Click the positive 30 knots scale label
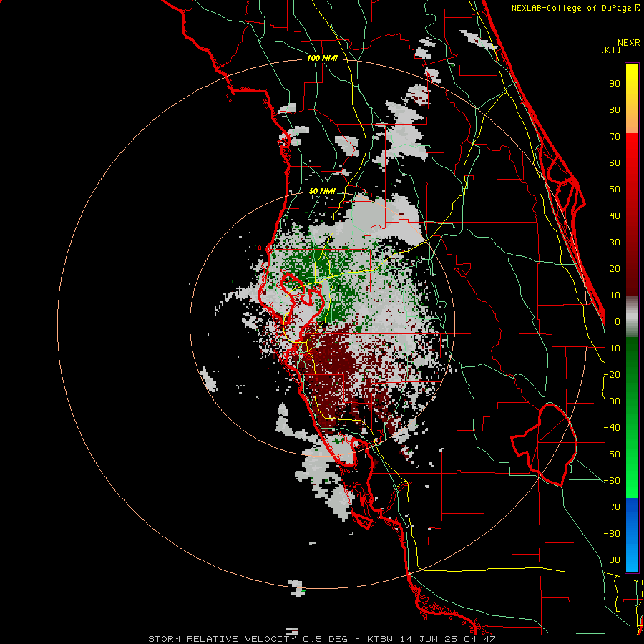 click(615, 243)
